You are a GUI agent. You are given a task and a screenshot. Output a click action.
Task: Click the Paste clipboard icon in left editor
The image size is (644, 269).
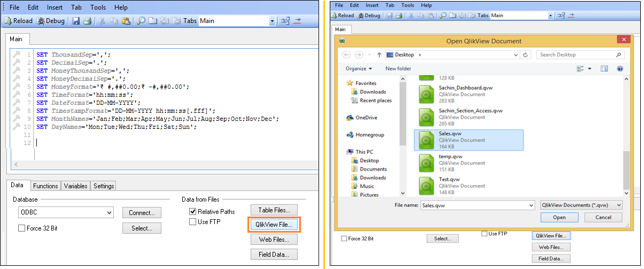126,21
